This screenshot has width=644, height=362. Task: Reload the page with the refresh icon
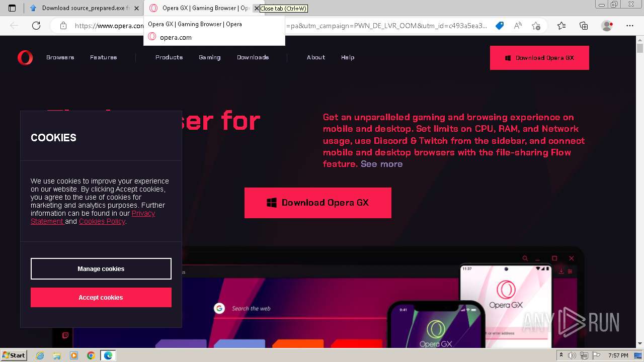pyautogui.click(x=36, y=26)
